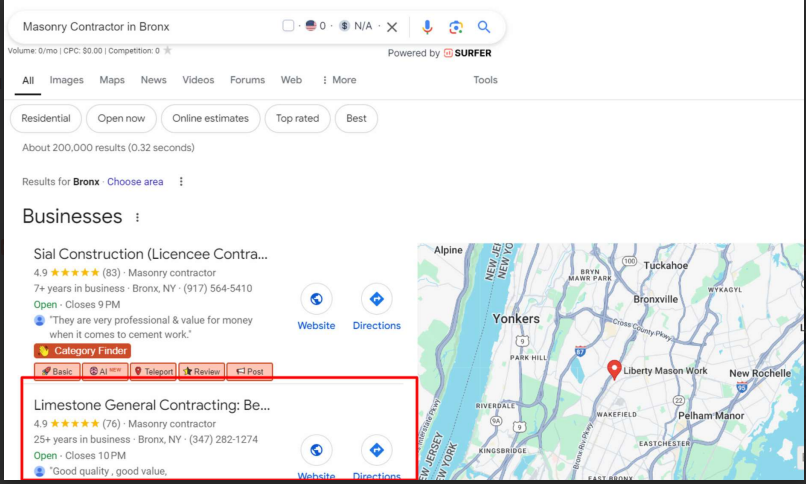Click the US flag icon in search bar
Viewport: 806px width, 484px height.
[310, 25]
